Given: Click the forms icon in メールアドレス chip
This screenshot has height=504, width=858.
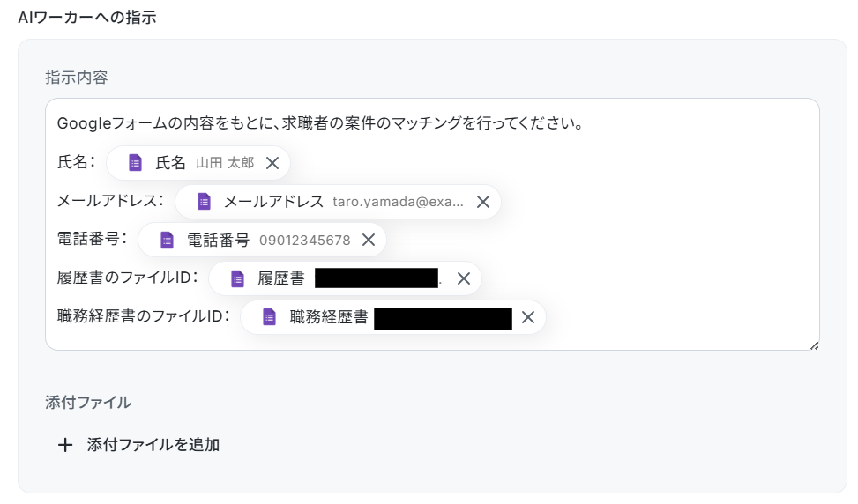Looking at the screenshot, I should pyautogui.click(x=204, y=202).
